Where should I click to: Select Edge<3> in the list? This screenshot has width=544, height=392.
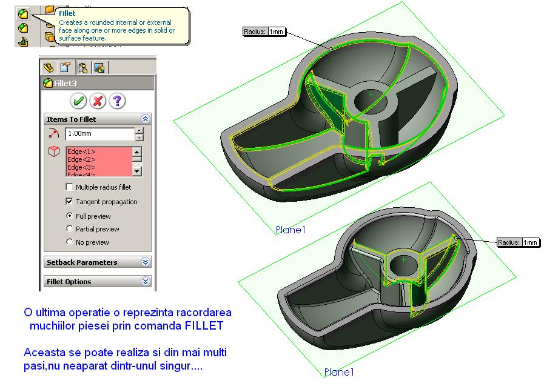coord(81,167)
